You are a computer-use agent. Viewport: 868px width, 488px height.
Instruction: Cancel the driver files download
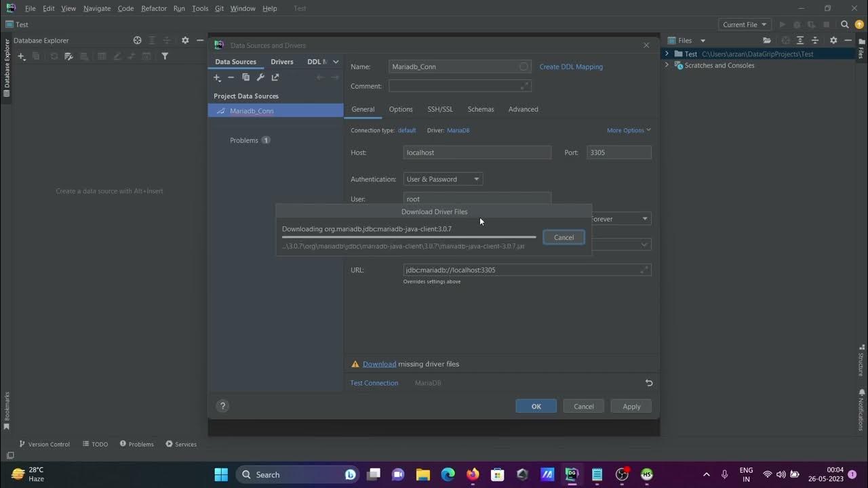[564, 237]
